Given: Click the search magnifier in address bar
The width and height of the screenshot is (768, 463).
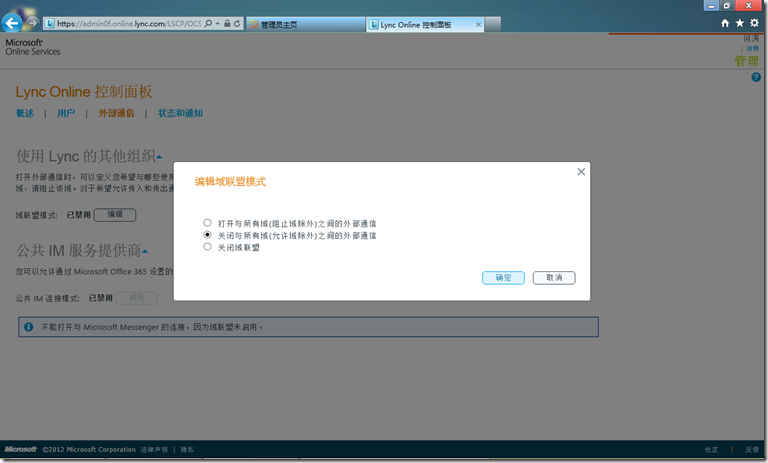Looking at the screenshot, I should click(x=208, y=24).
